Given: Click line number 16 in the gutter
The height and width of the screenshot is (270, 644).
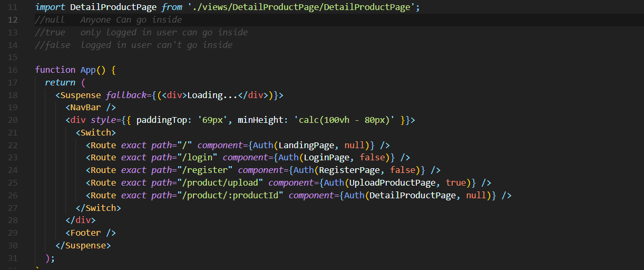Looking at the screenshot, I should click(13, 70).
